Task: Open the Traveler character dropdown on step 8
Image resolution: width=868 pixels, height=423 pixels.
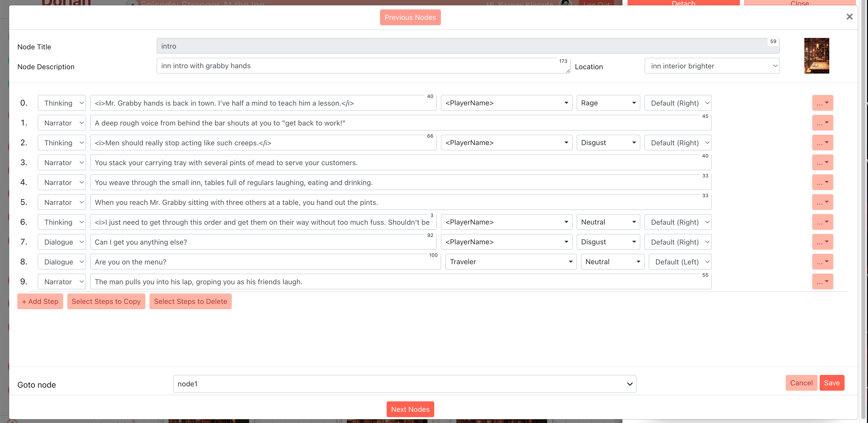Action: (x=510, y=262)
